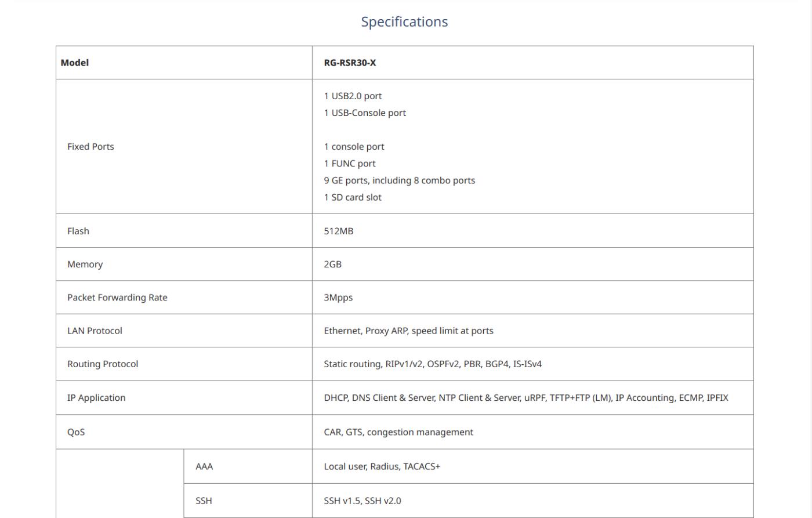Click the 1 SD card slot line
Screen dimensions: 812x518
click(x=353, y=197)
